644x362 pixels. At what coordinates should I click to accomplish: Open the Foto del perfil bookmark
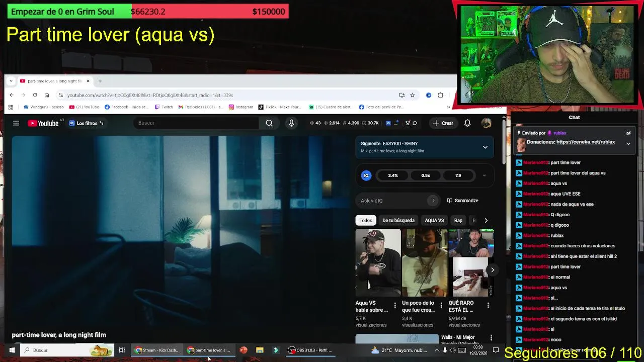(x=381, y=107)
